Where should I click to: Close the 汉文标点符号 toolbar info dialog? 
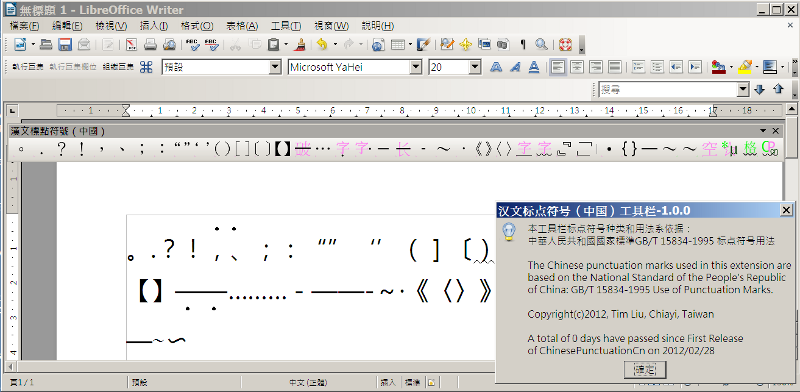tap(786, 210)
